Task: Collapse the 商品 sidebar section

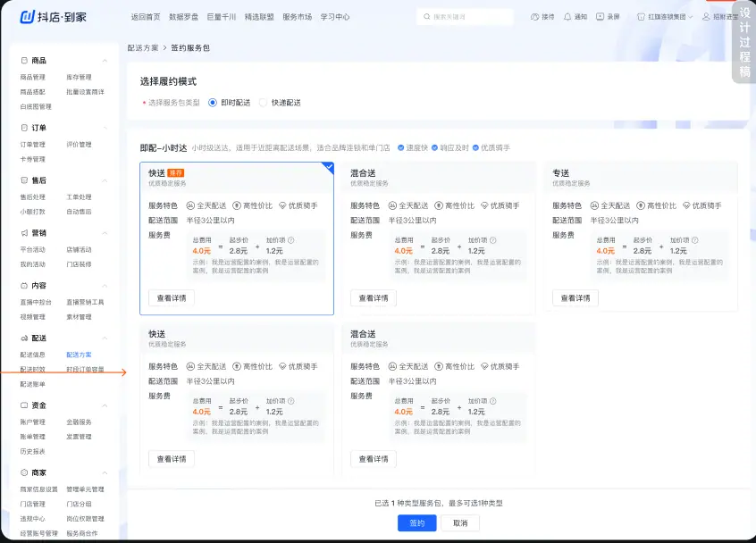Action: (x=105, y=61)
